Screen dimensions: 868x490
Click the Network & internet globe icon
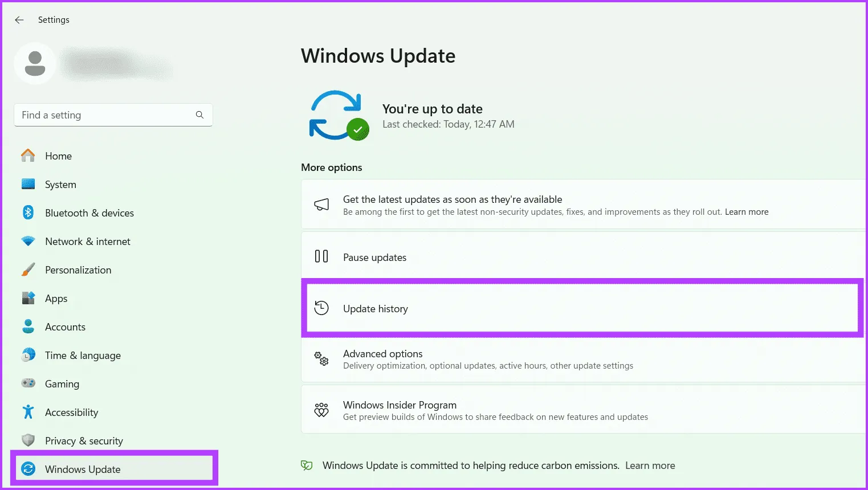[x=28, y=241]
